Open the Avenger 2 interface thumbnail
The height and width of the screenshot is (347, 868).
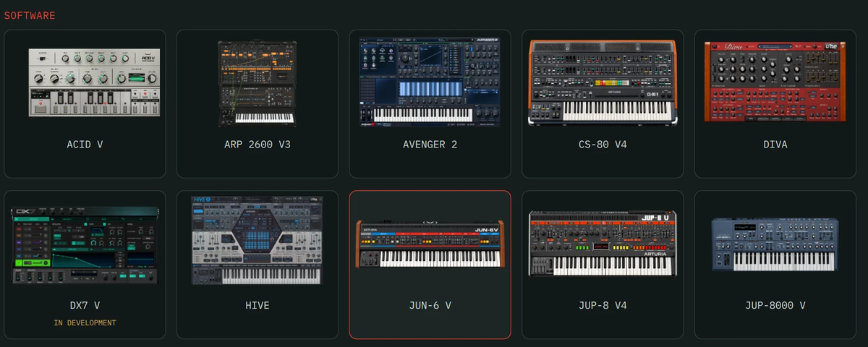coord(430,82)
